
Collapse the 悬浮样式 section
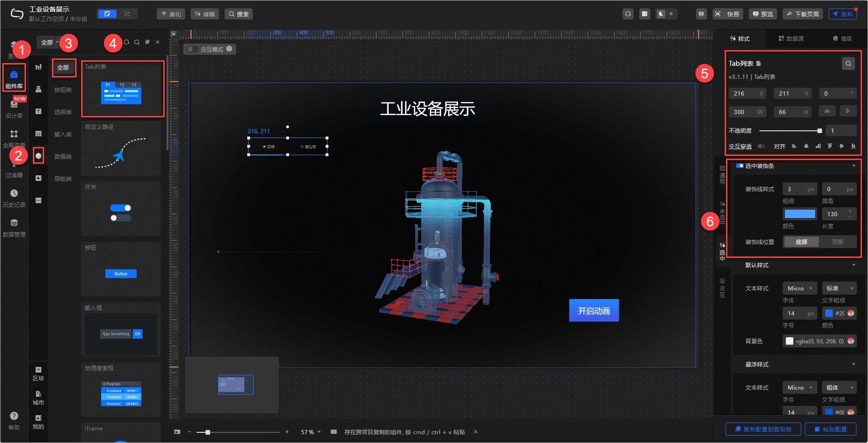854,364
